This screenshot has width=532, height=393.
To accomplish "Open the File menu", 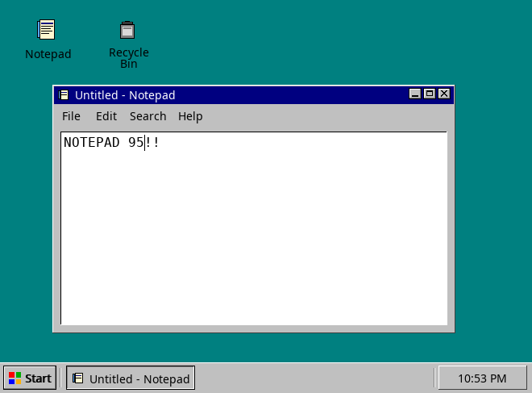I will click(x=71, y=116).
